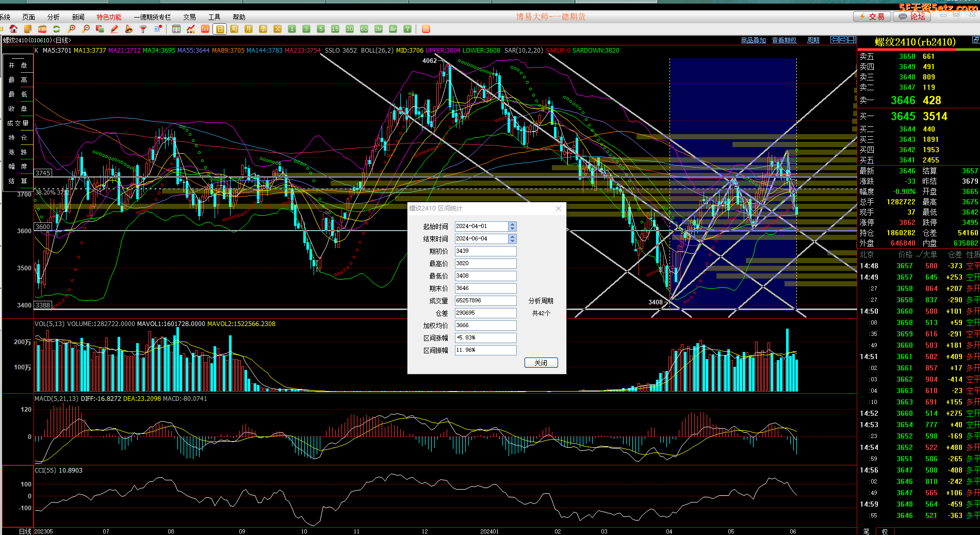This screenshot has height=535, width=980.
Task: Open the 交易 menu in menu bar
Action: click(189, 17)
